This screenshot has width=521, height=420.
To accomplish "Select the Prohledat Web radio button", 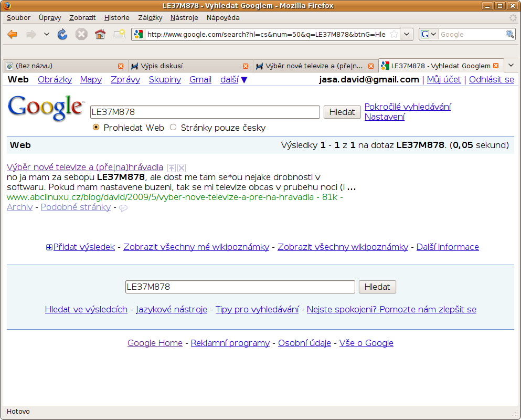I will tap(96, 128).
